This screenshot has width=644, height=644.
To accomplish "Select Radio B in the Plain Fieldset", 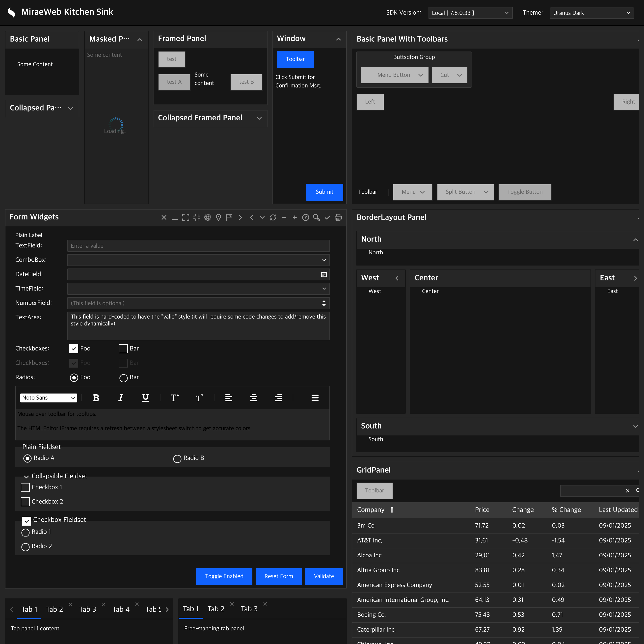I will [x=177, y=458].
